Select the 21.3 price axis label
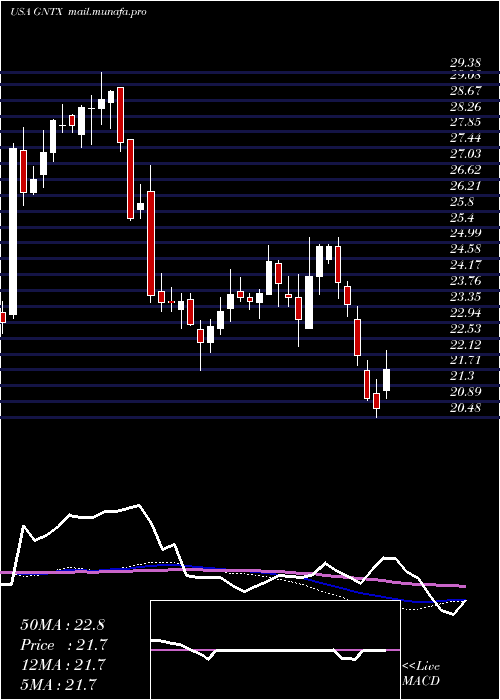The image size is (500, 700). 462,375
